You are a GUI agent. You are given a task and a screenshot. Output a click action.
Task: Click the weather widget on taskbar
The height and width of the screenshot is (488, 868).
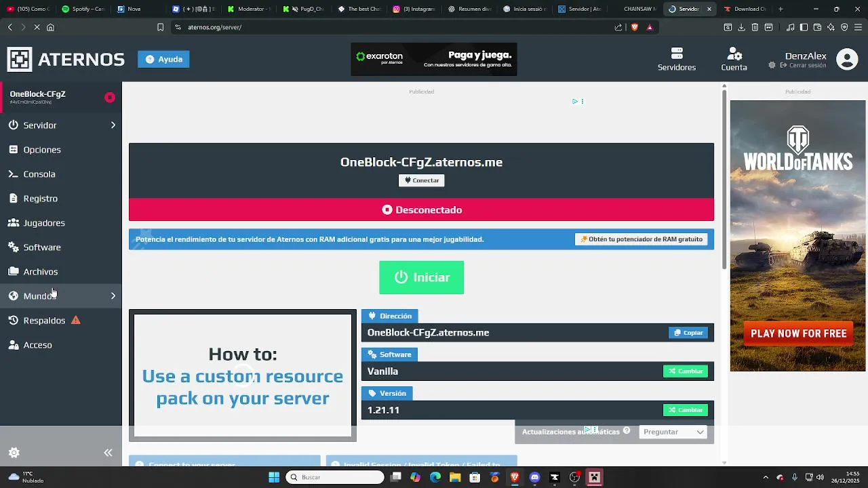pos(26,477)
